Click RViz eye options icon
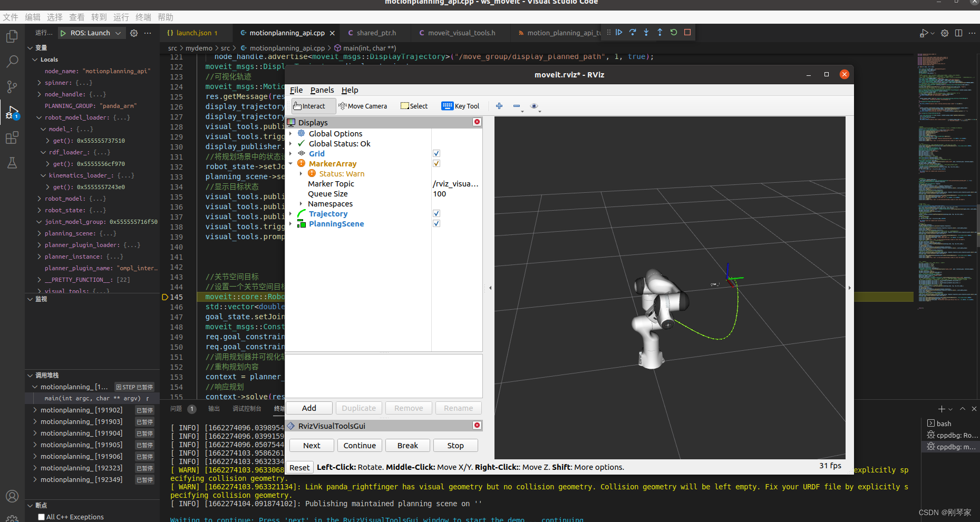This screenshot has height=522, width=980. point(534,106)
